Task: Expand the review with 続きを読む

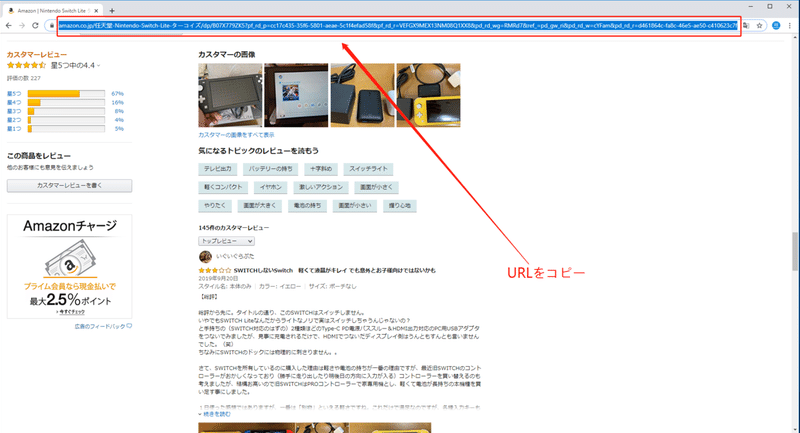Action: click(217, 414)
